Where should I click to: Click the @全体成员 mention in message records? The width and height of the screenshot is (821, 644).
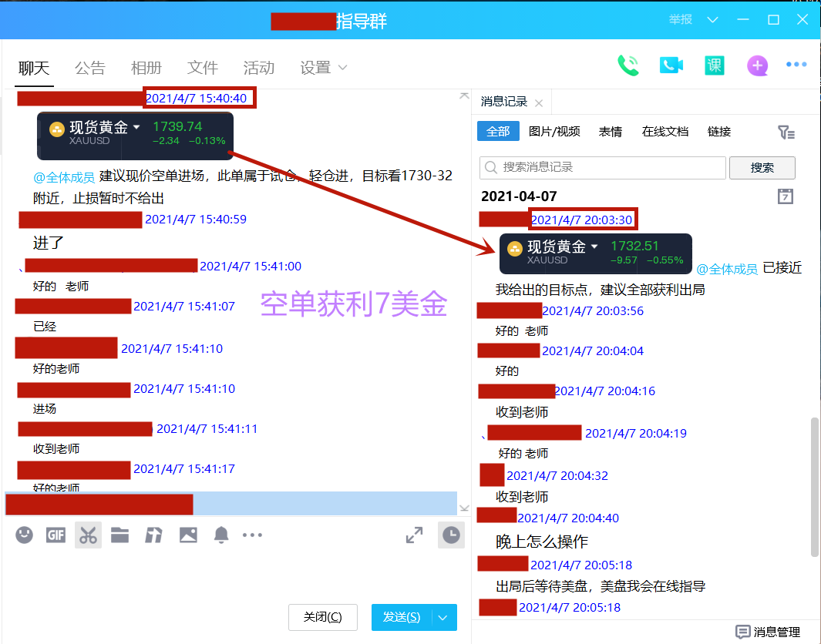[727, 269]
